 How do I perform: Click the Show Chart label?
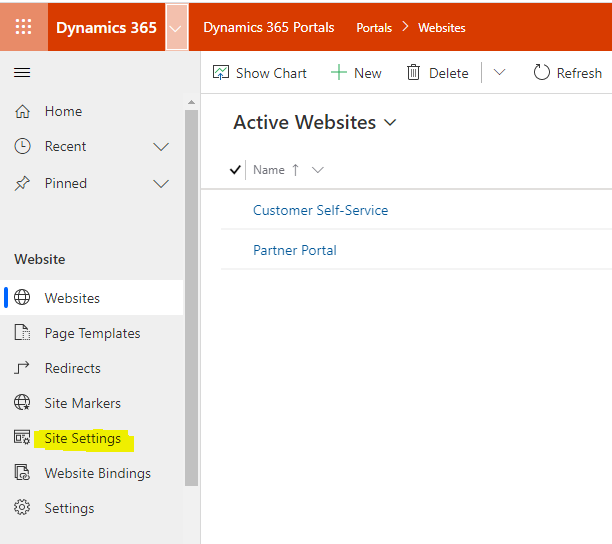tap(271, 73)
